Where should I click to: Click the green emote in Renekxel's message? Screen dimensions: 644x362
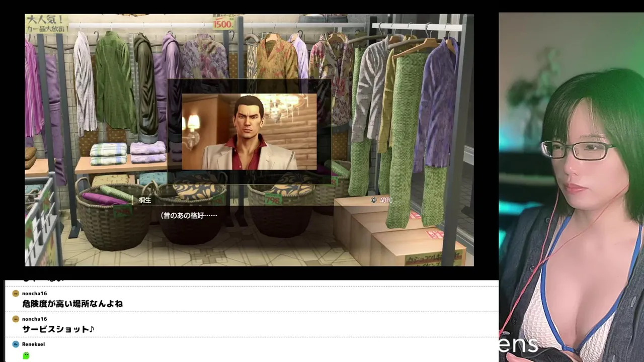coord(26,355)
